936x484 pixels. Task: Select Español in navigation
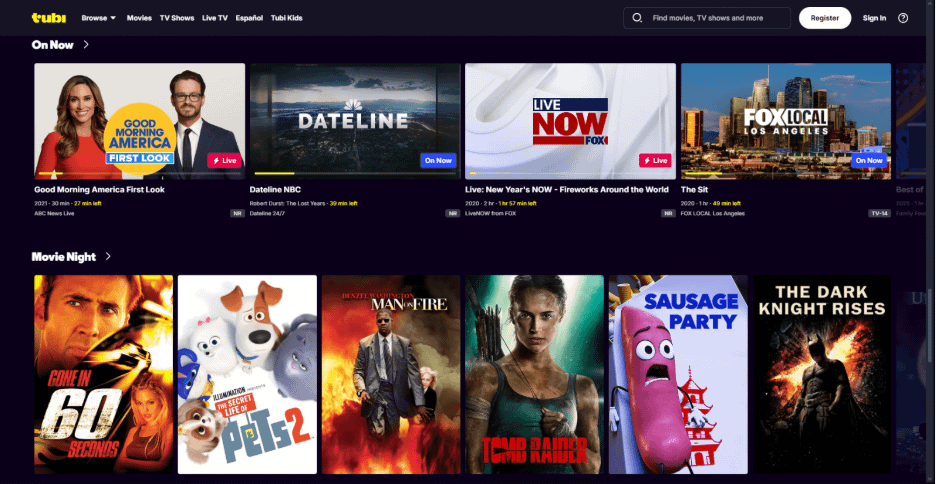(x=249, y=18)
